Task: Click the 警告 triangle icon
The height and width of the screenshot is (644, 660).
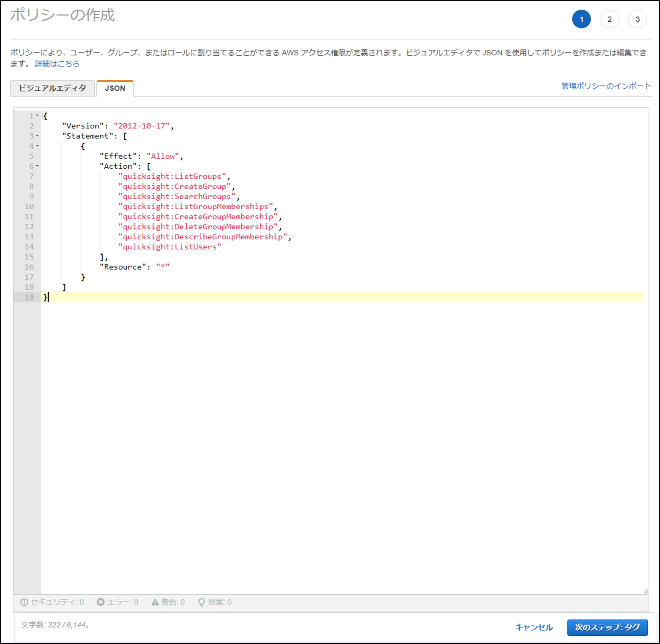Action: [x=155, y=602]
